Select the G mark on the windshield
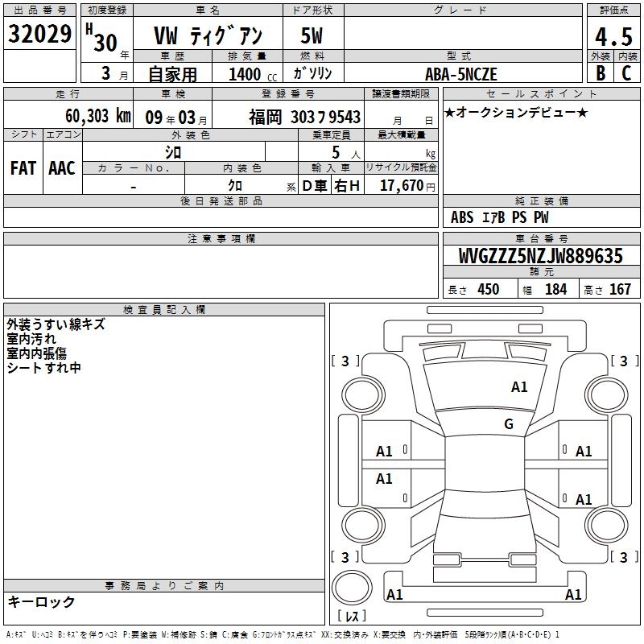Screen dimensions: 644x644 point(509,424)
